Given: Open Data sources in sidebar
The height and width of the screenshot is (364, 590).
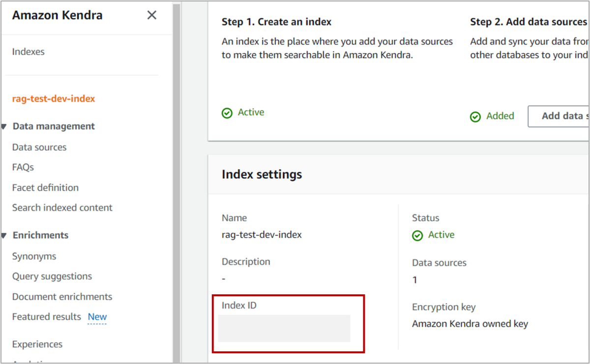Looking at the screenshot, I should 39,147.
